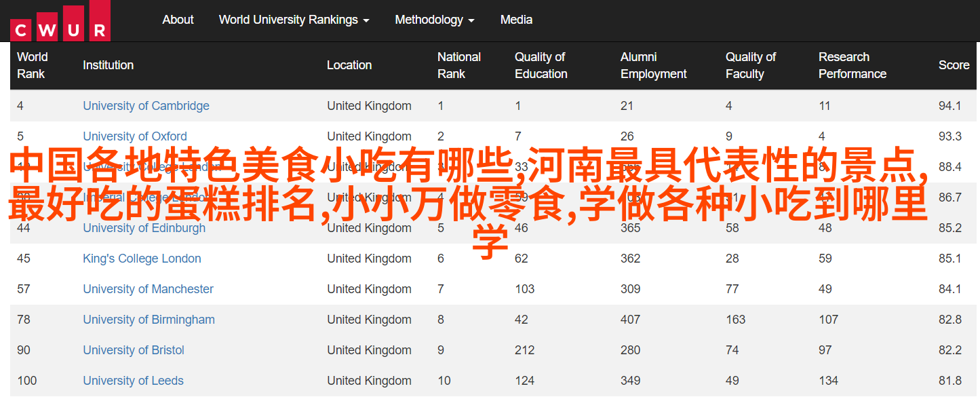Sort by Quality of Education header

pos(541,65)
